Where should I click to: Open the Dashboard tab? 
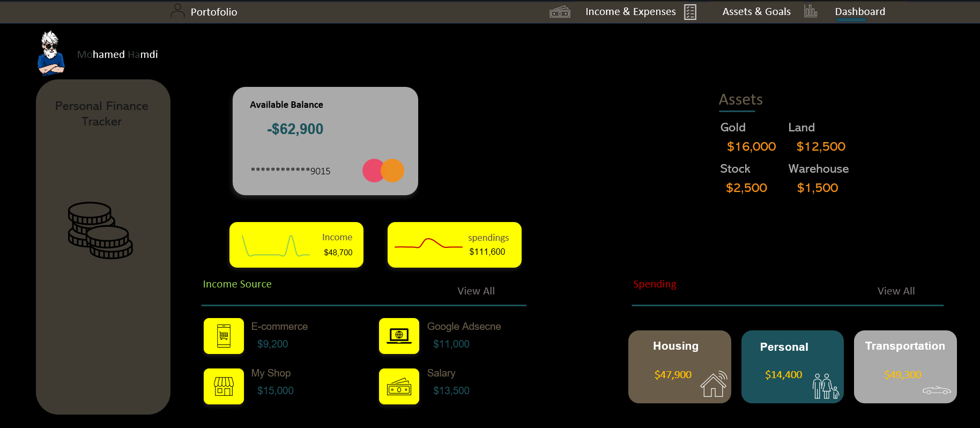[859, 12]
